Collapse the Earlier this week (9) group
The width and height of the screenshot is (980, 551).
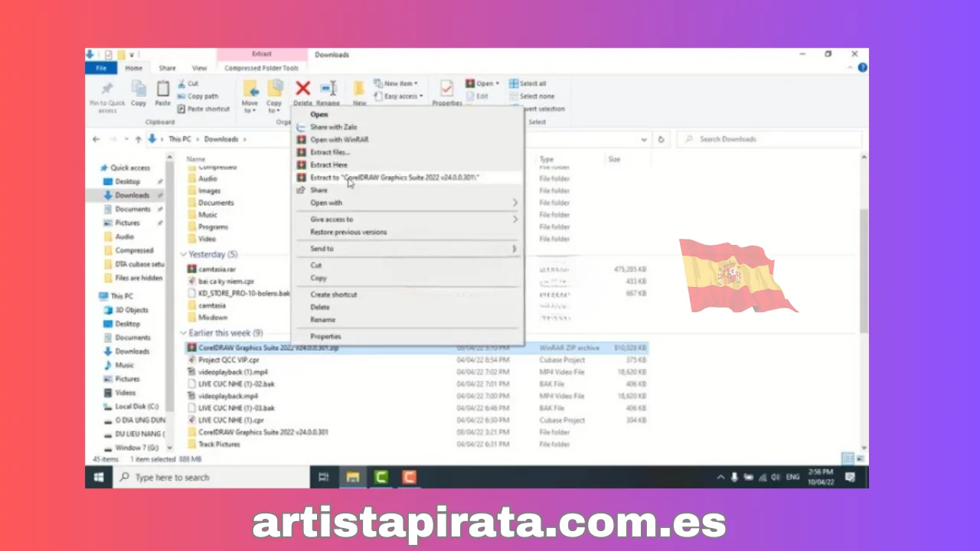[184, 333]
